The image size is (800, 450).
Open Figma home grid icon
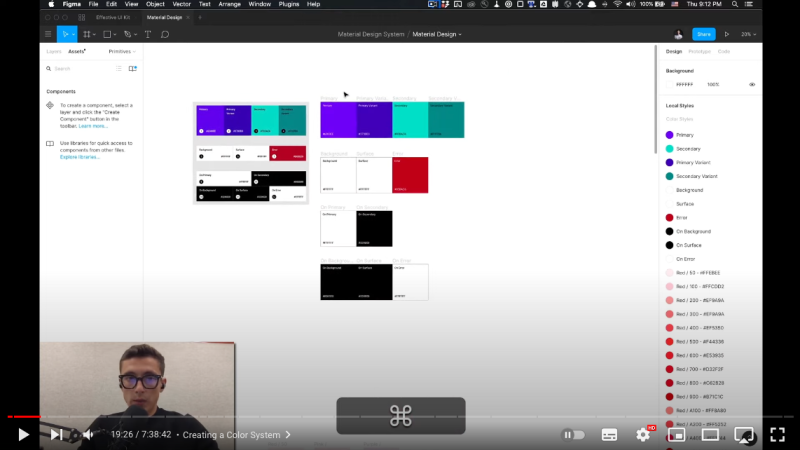coord(82,17)
